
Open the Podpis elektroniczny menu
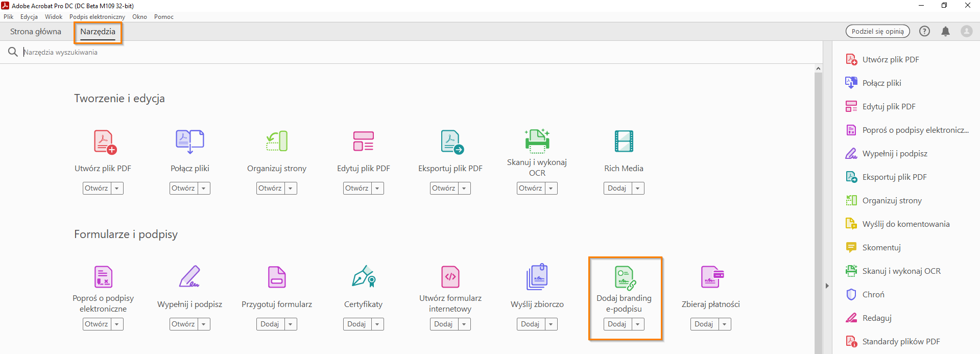click(x=97, y=17)
